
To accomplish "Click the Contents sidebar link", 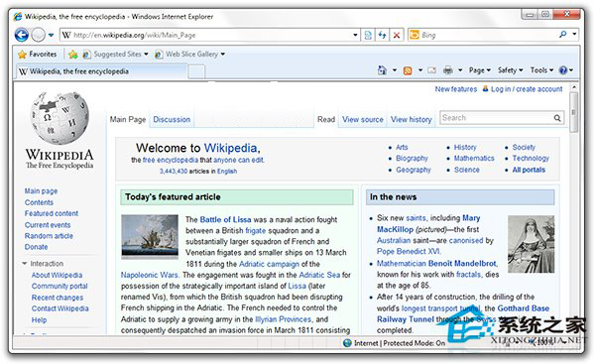I will 39,202.
